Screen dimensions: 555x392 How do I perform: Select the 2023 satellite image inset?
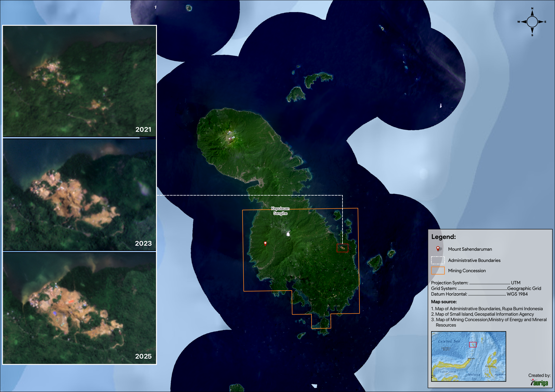(x=79, y=195)
